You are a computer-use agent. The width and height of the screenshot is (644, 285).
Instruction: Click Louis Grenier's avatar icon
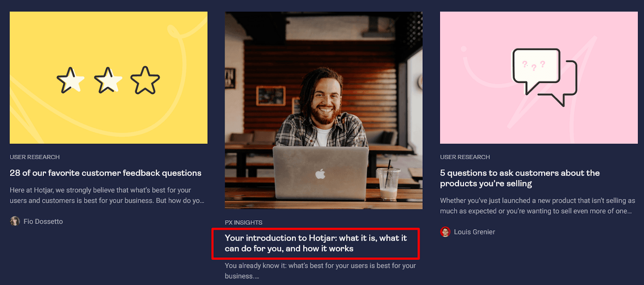tap(445, 232)
